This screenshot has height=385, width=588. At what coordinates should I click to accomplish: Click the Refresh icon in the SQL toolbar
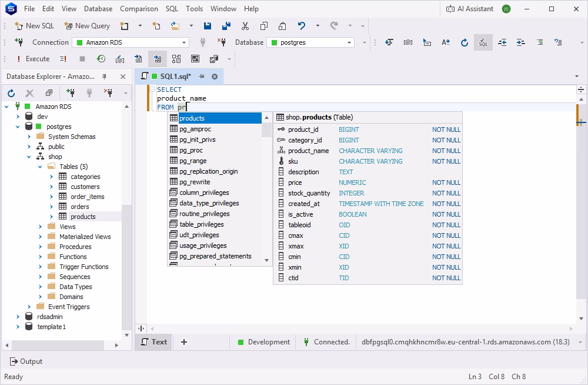pyautogui.click(x=465, y=42)
